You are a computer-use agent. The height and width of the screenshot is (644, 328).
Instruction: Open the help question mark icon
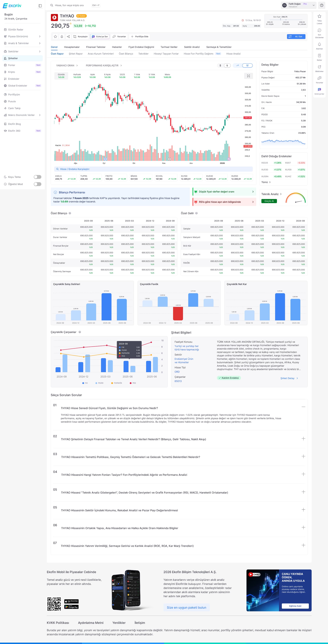(x=322, y=5)
